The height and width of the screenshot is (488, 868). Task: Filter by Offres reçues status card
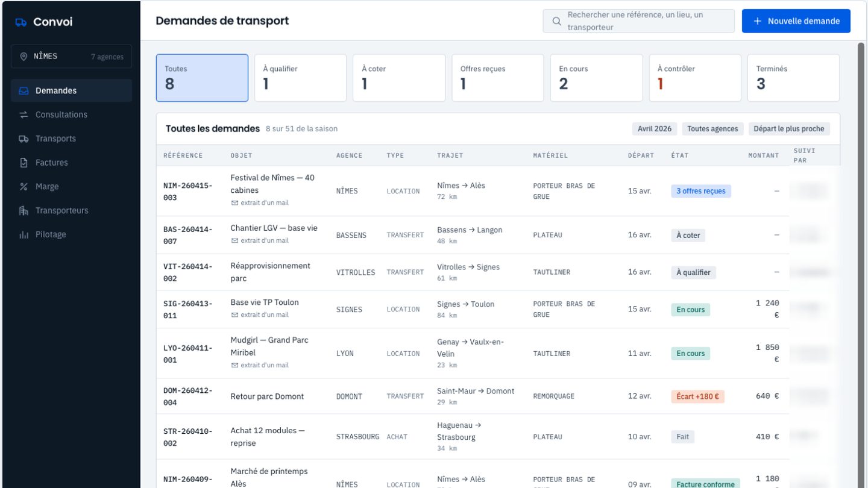pyautogui.click(x=498, y=78)
